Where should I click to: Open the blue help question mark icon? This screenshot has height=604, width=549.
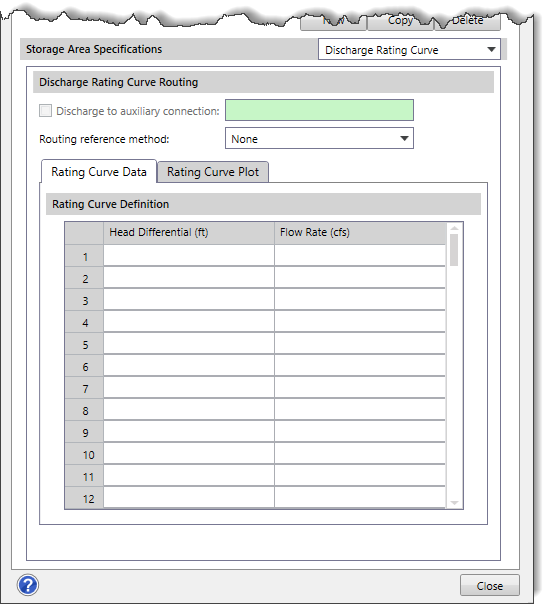point(28,585)
